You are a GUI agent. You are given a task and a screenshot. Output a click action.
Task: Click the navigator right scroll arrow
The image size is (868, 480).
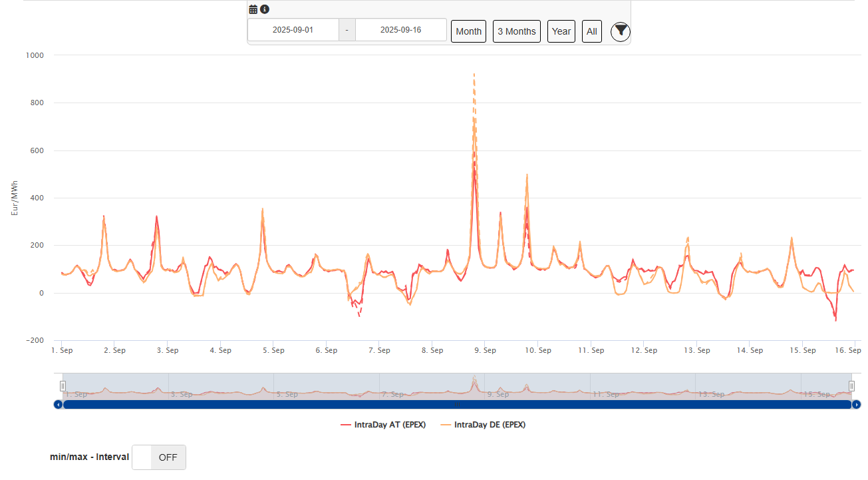(x=857, y=404)
